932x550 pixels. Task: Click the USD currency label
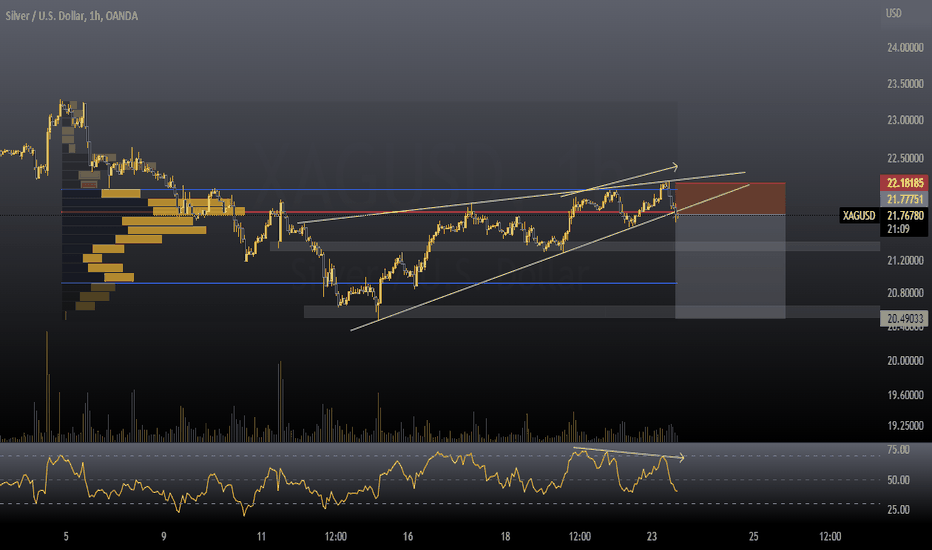[893, 13]
